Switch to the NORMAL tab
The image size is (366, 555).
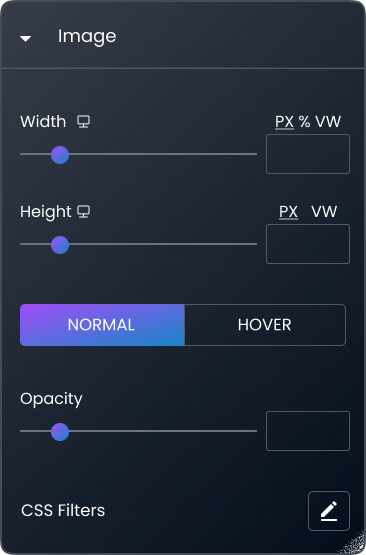[102, 325]
